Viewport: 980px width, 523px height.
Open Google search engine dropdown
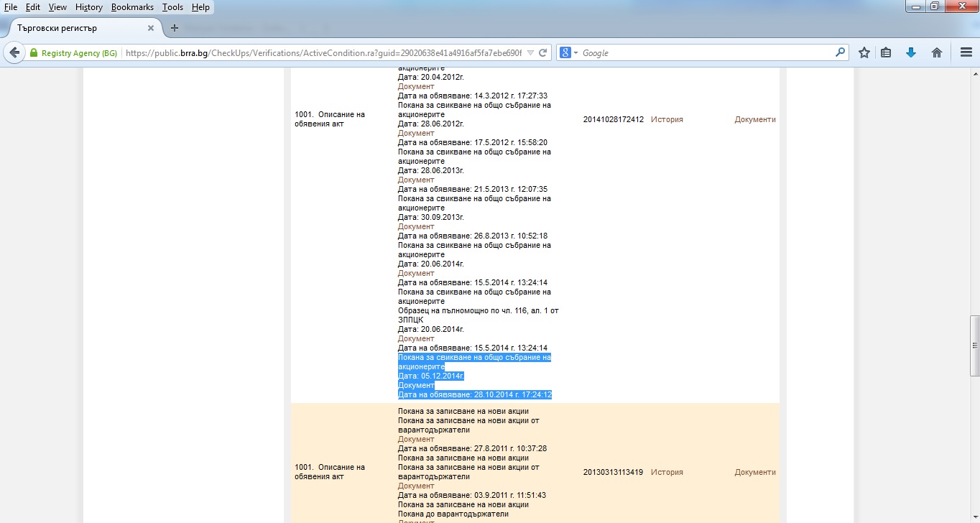(x=568, y=53)
